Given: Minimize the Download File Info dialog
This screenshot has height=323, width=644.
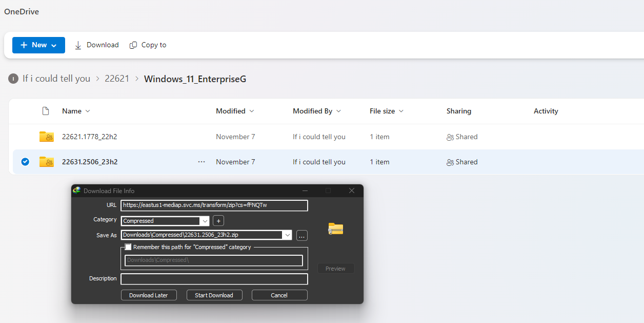Looking at the screenshot, I should click(305, 191).
